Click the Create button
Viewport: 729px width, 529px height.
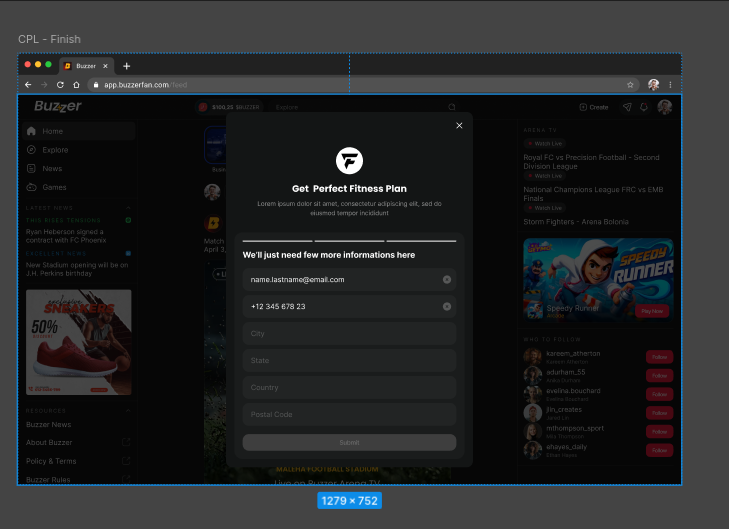(x=594, y=107)
